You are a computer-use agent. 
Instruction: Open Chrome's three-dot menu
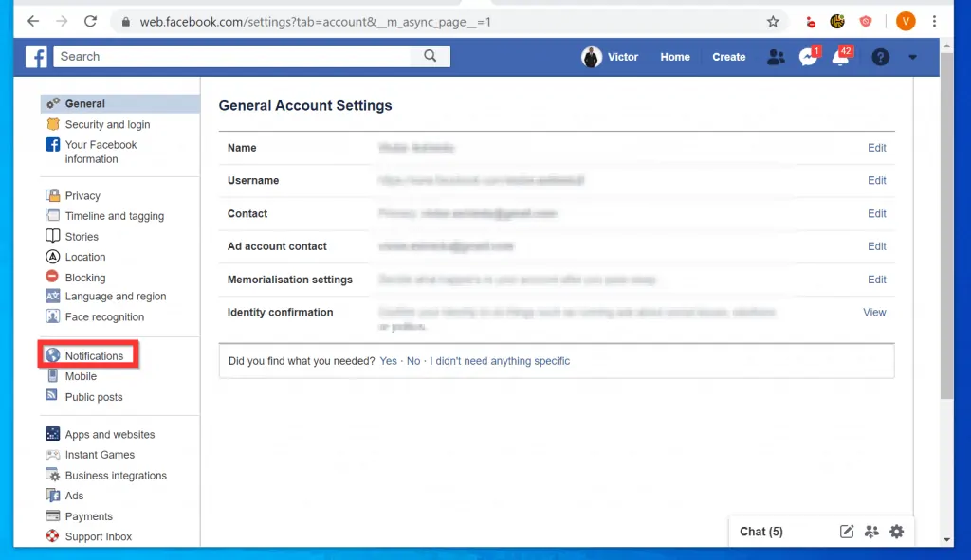coord(936,21)
